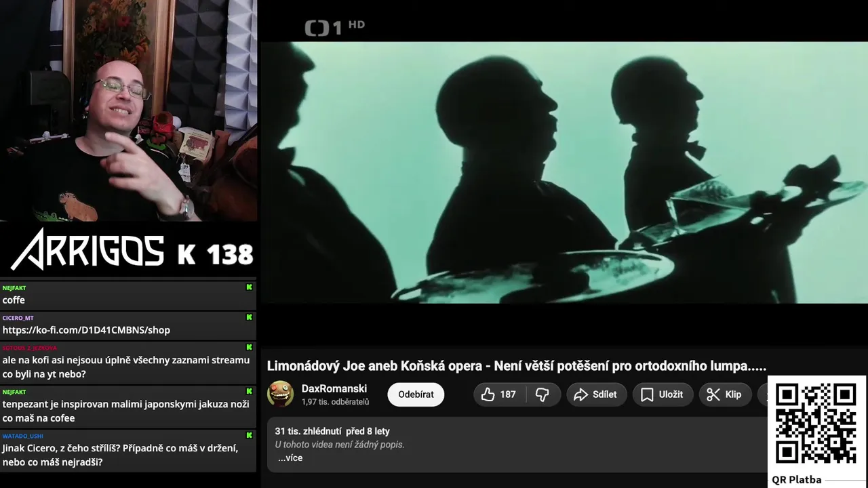The image size is (868, 488).
Task: Expand description with ...více
Action: tap(290, 458)
